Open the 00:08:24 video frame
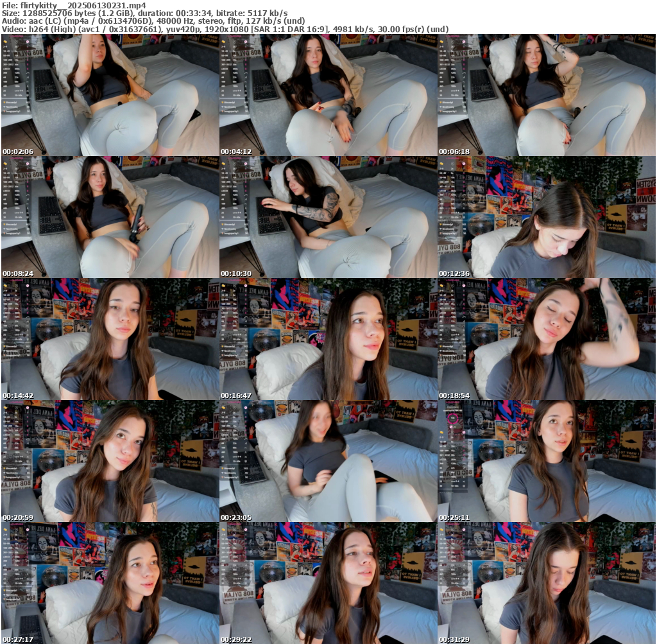The image size is (657, 644). pos(110,217)
